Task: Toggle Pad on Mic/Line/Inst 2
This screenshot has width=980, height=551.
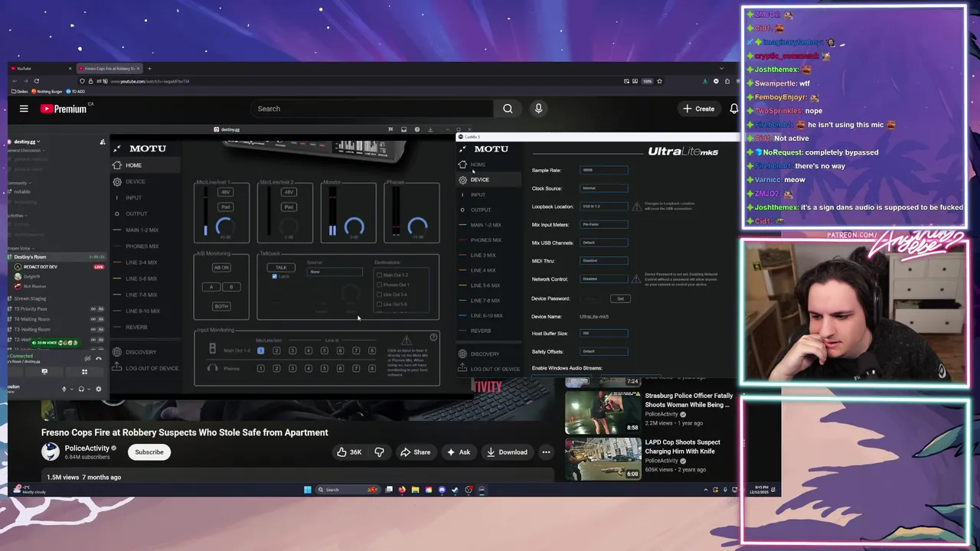Action: click(x=289, y=207)
